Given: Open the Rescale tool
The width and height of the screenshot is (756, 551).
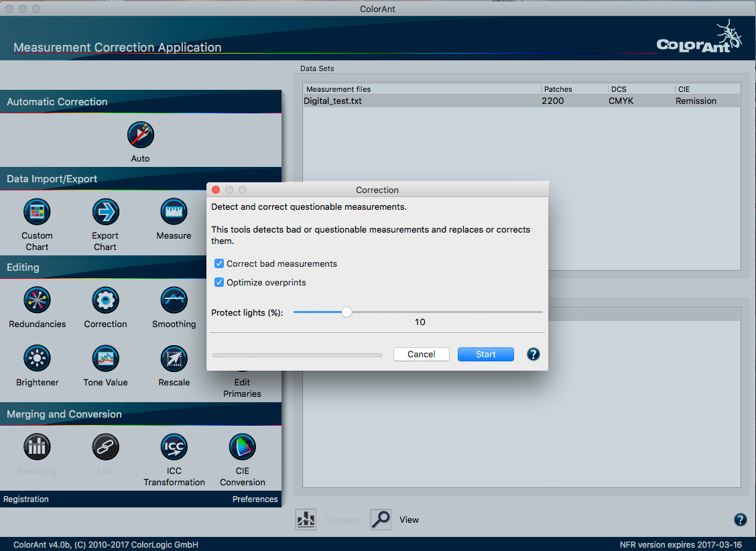Looking at the screenshot, I should [174, 359].
